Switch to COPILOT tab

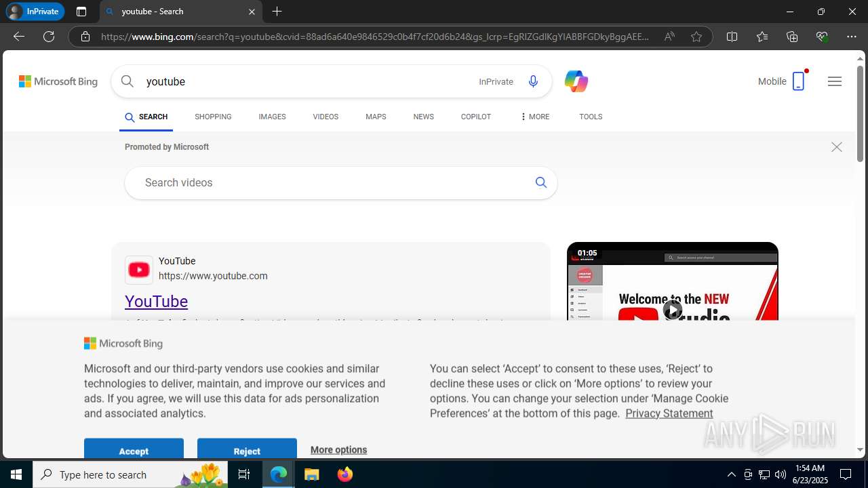[475, 117]
